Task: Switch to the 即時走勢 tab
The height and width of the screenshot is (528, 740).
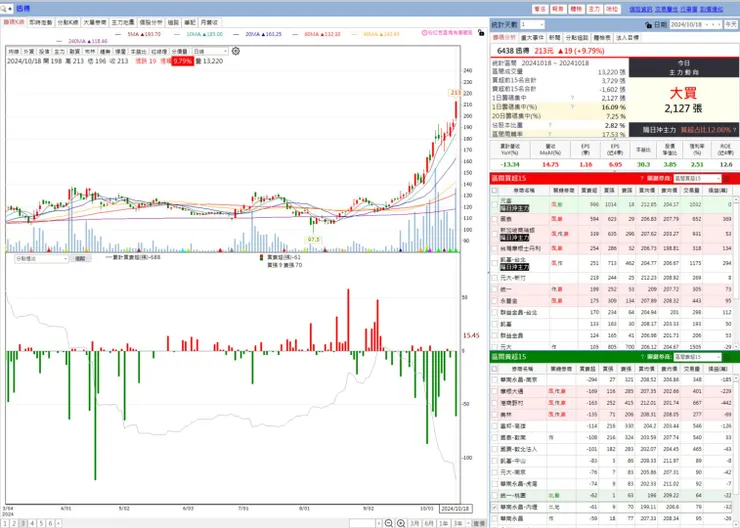Action: tap(41, 22)
